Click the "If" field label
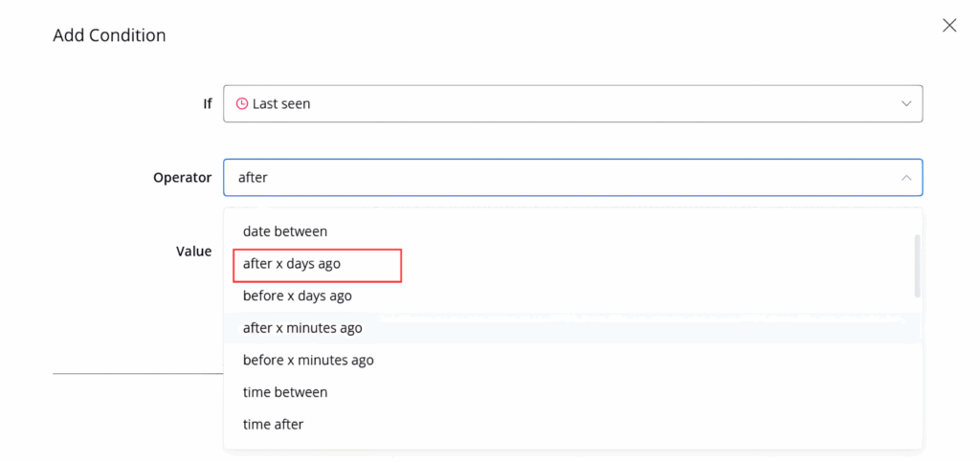980x462 pixels. pyautogui.click(x=207, y=103)
